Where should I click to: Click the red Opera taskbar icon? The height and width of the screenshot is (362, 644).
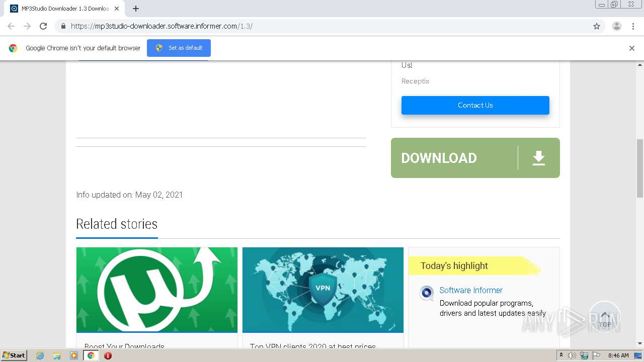(108, 355)
